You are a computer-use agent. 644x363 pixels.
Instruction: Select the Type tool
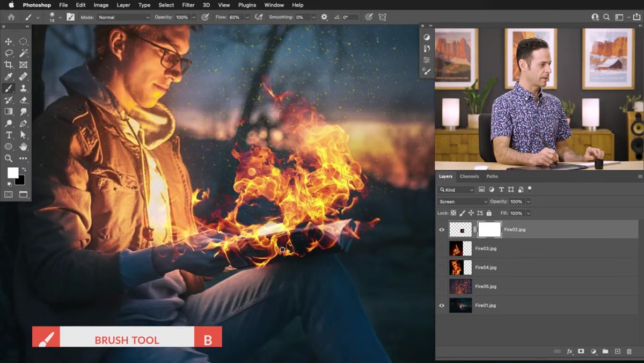[9, 135]
